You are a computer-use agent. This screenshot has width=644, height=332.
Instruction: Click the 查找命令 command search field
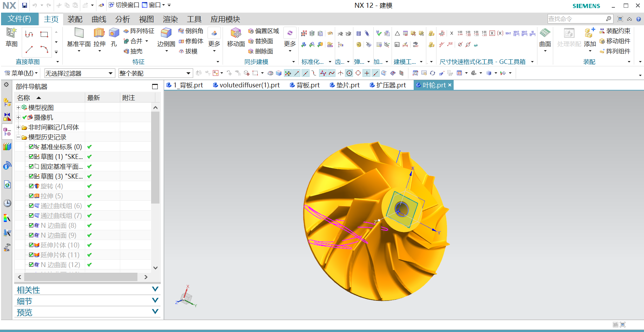[x=580, y=19]
